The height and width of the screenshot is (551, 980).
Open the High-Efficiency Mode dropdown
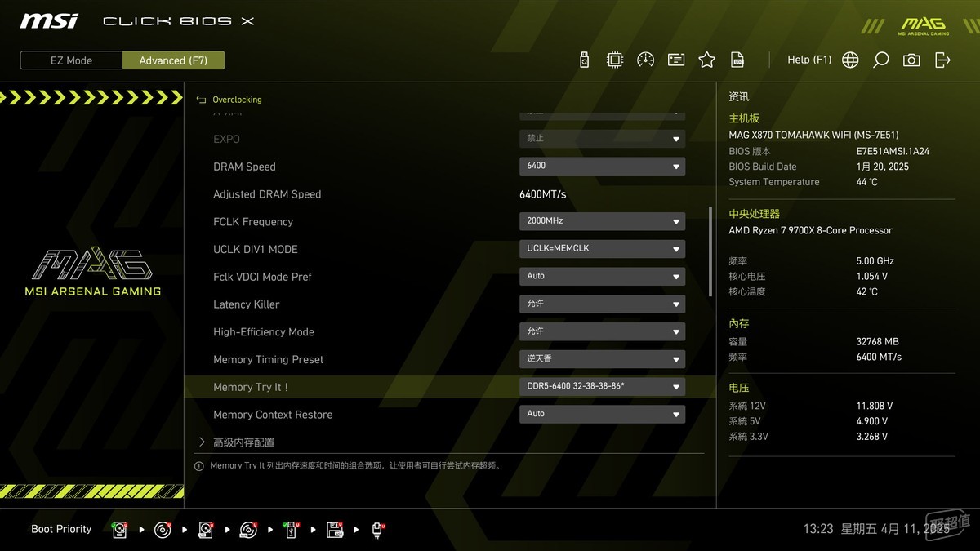[602, 331]
